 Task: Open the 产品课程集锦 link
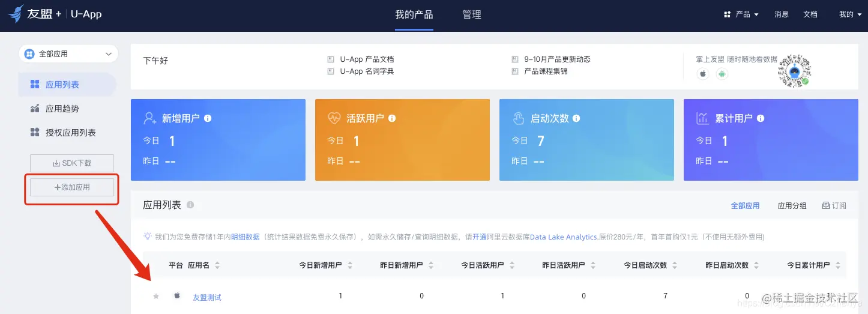(546, 71)
